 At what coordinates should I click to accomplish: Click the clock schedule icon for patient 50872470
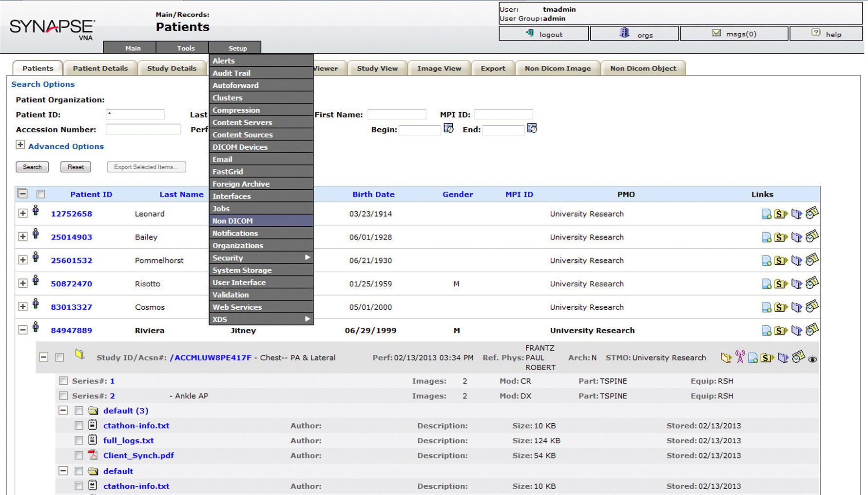tap(812, 283)
